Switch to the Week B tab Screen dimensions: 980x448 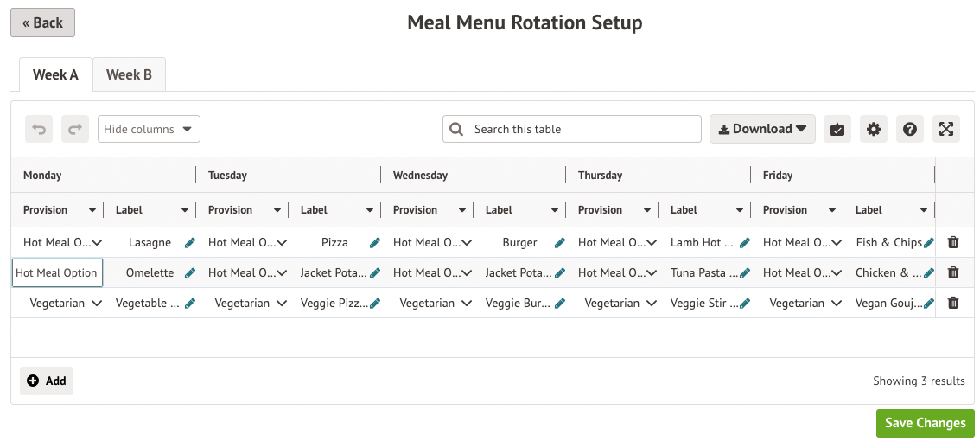129,74
